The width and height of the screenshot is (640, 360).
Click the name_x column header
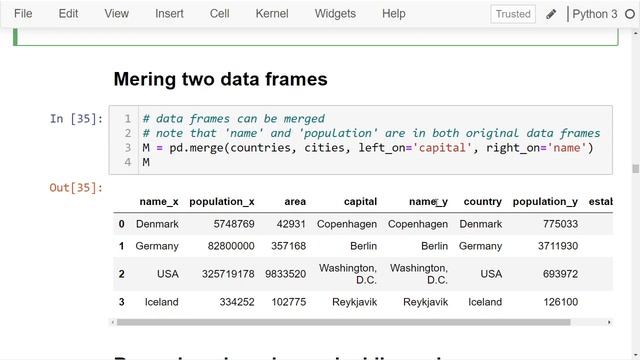click(159, 202)
